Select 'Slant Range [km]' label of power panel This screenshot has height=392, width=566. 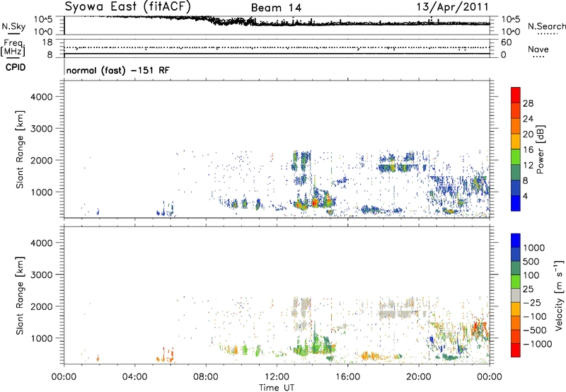pyautogui.click(x=20, y=149)
